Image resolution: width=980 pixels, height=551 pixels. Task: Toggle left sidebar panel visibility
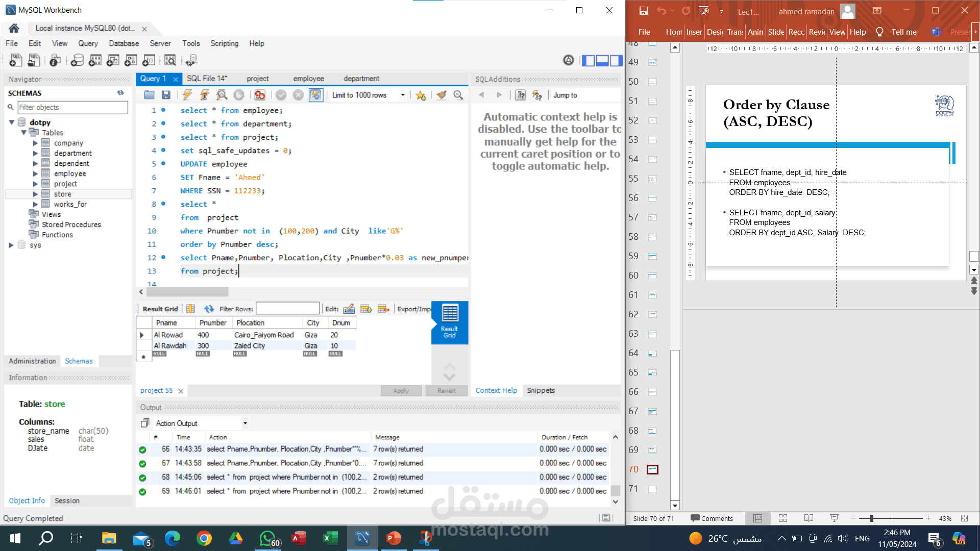click(589, 61)
